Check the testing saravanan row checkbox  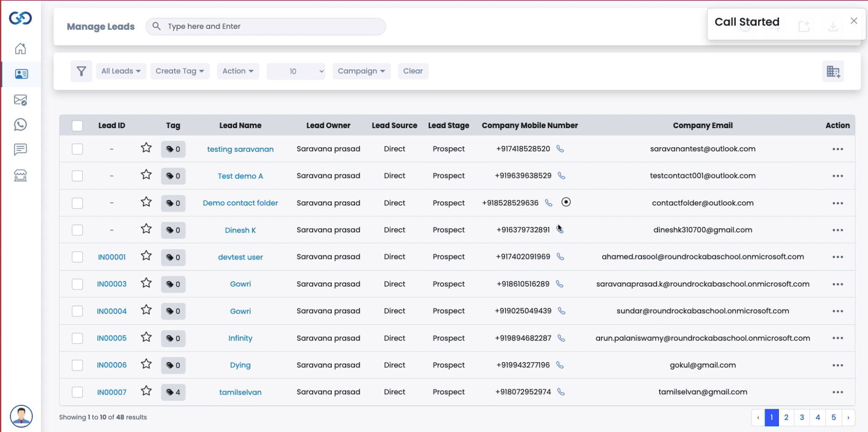[x=77, y=149]
